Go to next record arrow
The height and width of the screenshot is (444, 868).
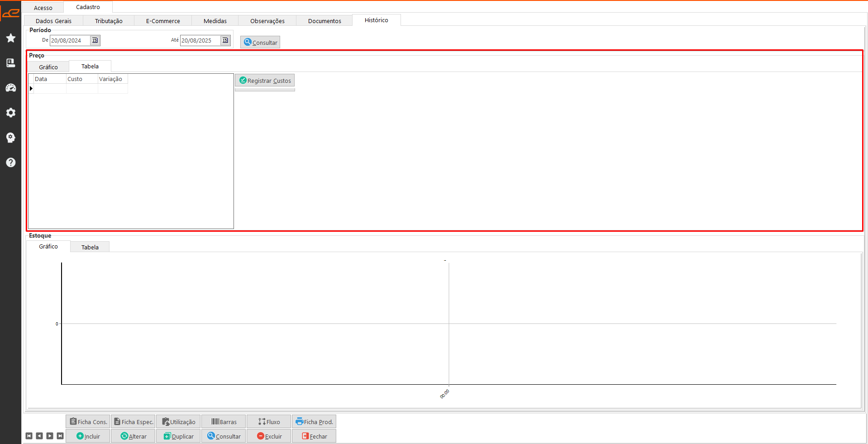click(x=50, y=436)
